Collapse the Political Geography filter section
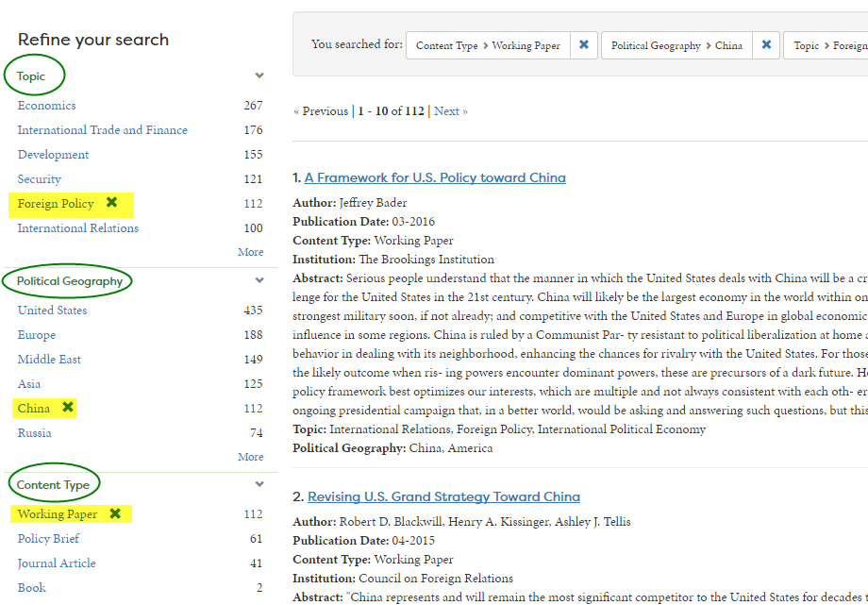The width and height of the screenshot is (868, 605). (x=259, y=280)
